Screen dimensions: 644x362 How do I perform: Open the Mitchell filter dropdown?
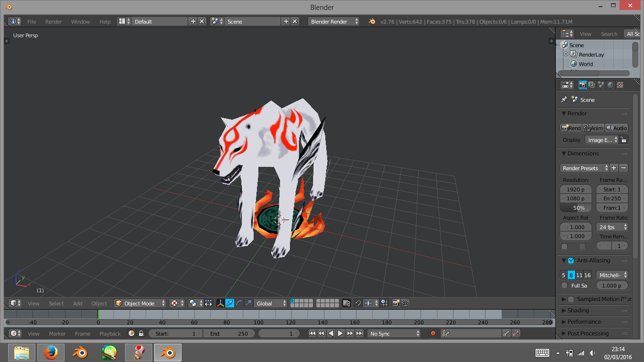[612, 275]
